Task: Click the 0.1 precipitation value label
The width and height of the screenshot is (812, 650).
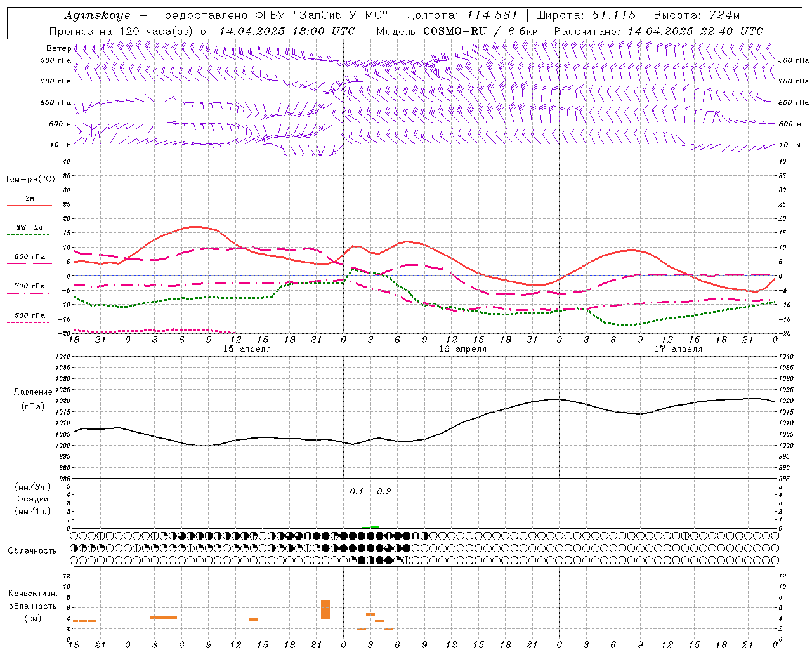Action: (x=357, y=491)
